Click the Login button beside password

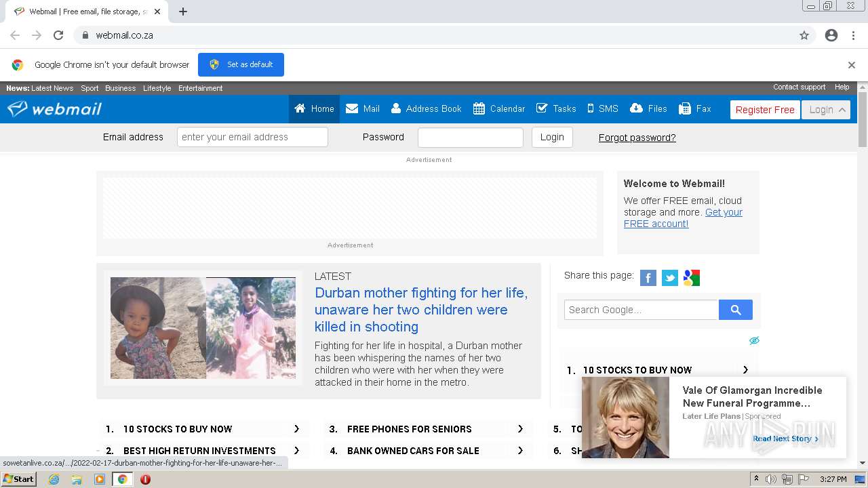coord(552,137)
